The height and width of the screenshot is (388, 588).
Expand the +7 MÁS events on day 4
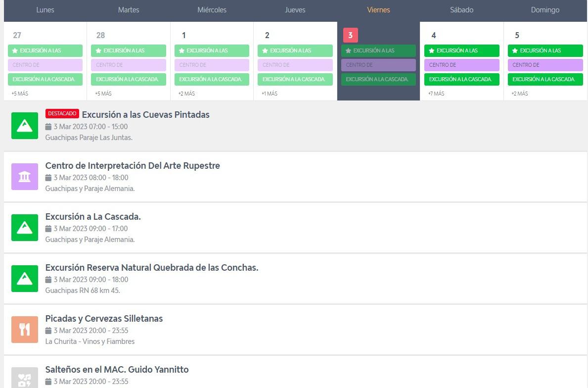click(x=436, y=94)
